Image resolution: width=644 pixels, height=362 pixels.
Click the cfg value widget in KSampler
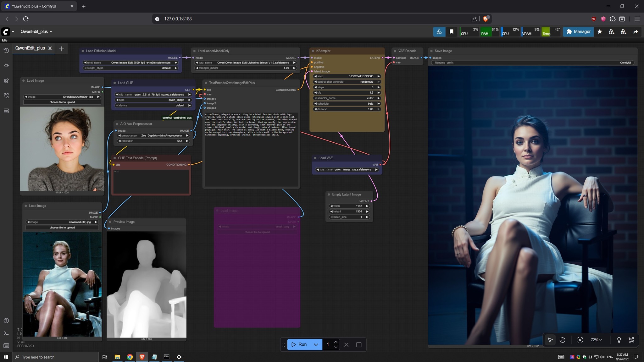[347, 93]
